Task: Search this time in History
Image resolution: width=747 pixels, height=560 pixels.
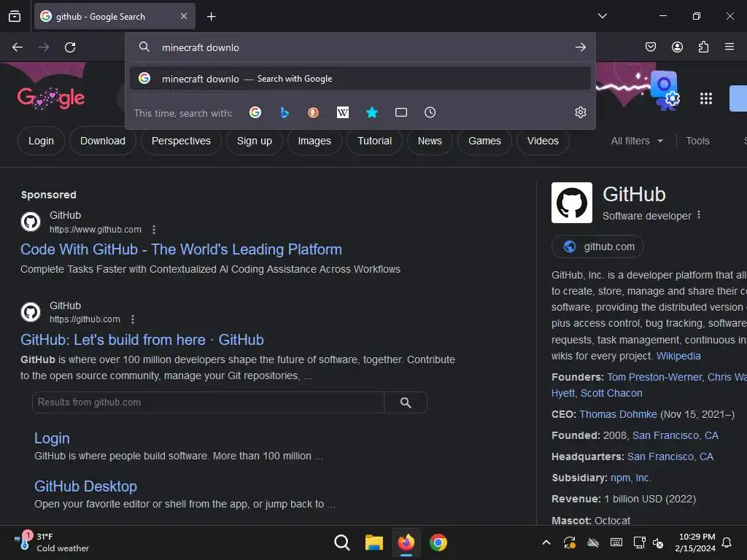Action: click(x=430, y=112)
